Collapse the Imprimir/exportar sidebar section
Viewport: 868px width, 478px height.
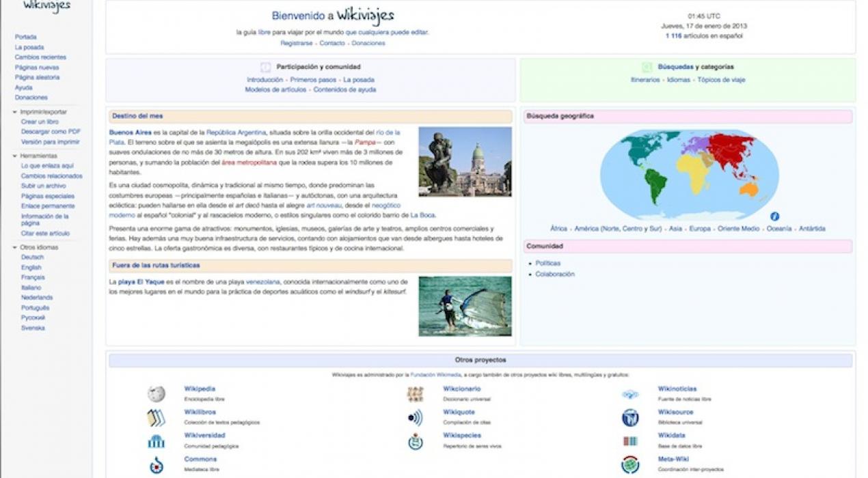pyautogui.click(x=15, y=111)
